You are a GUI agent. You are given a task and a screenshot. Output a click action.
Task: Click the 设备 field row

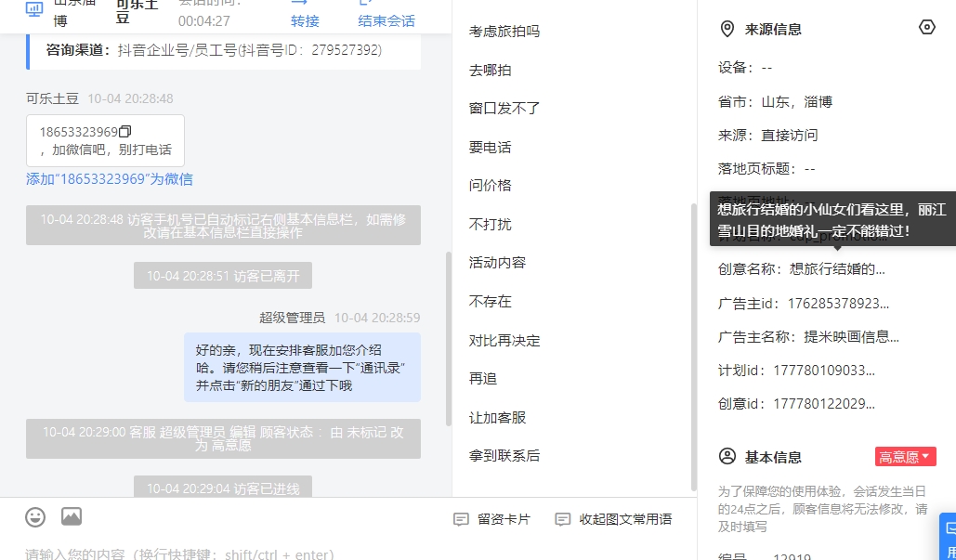745,68
